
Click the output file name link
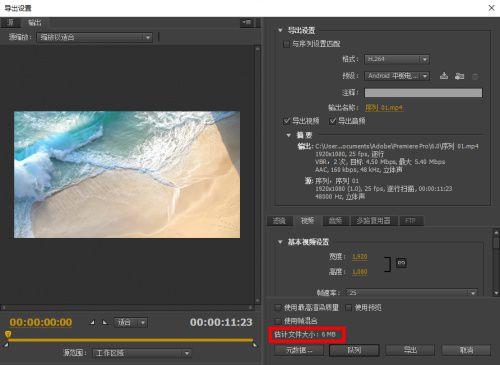(384, 108)
